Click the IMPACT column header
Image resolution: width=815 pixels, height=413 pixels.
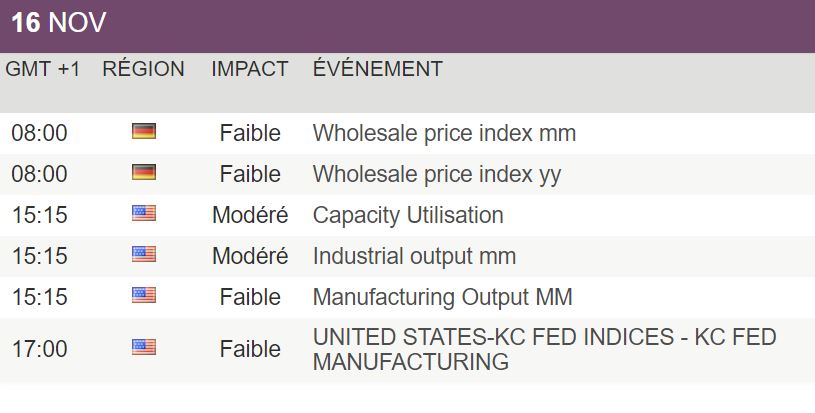tap(249, 69)
